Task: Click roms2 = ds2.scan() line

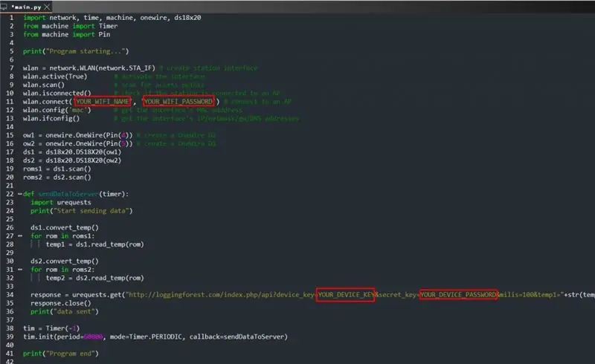Action: pyautogui.click(x=57, y=177)
